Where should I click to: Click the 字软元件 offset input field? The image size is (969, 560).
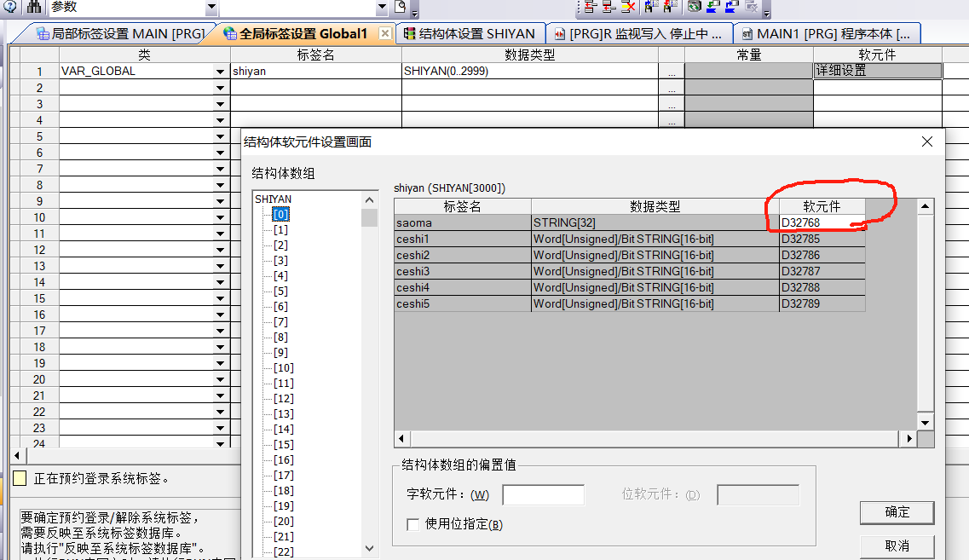[x=543, y=495]
